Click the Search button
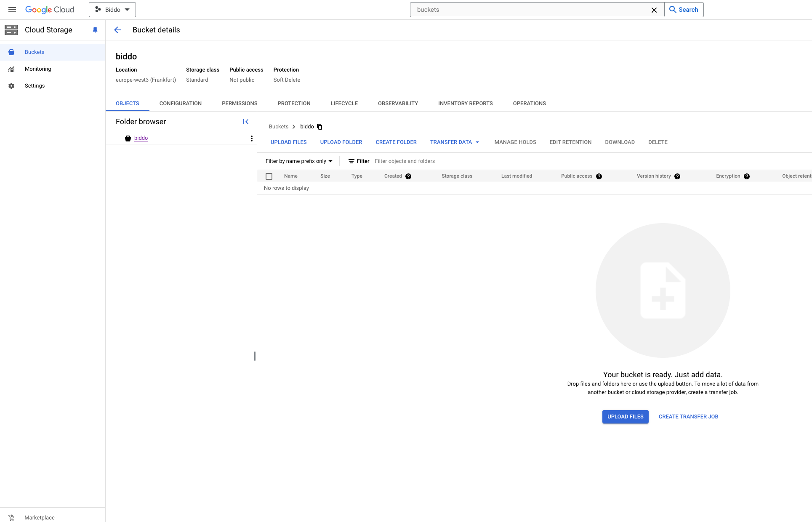Image resolution: width=812 pixels, height=522 pixels. pos(684,10)
